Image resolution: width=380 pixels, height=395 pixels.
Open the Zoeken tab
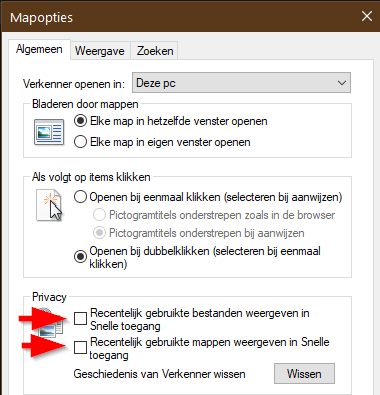tap(155, 51)
